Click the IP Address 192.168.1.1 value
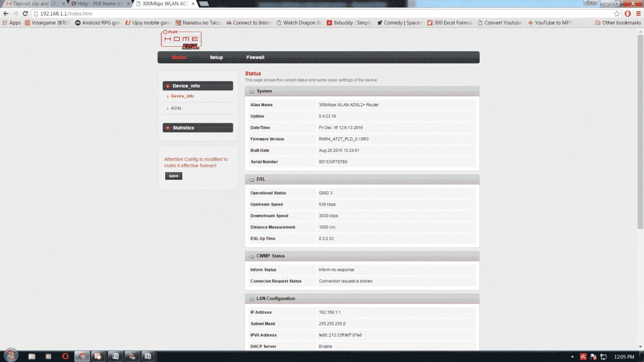This screenshot has height=362, width=644. click(330, 312)
